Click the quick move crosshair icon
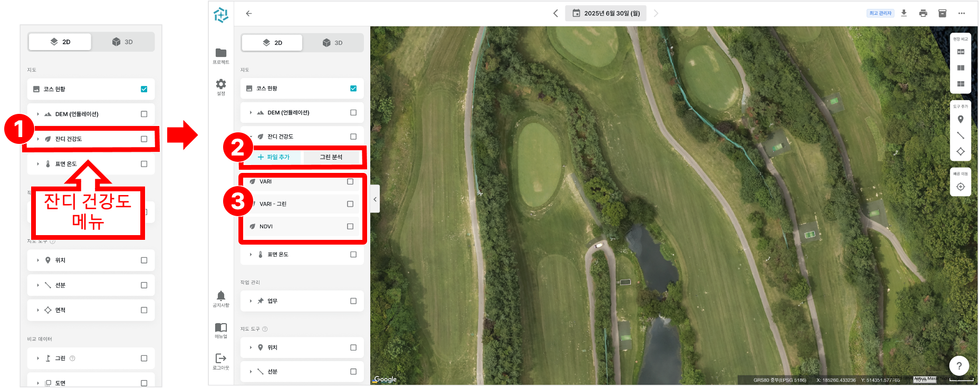 (960, 187)
